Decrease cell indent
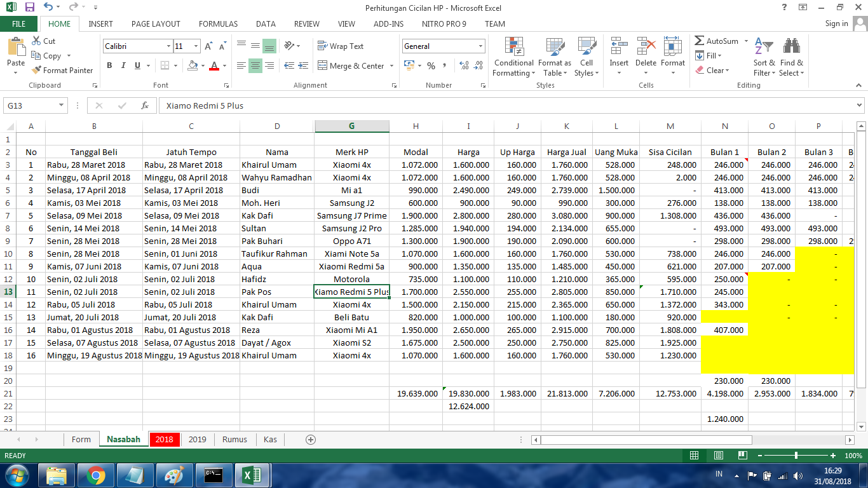The height and width of the screenshot is (488, 868). [x=288, y=65]
